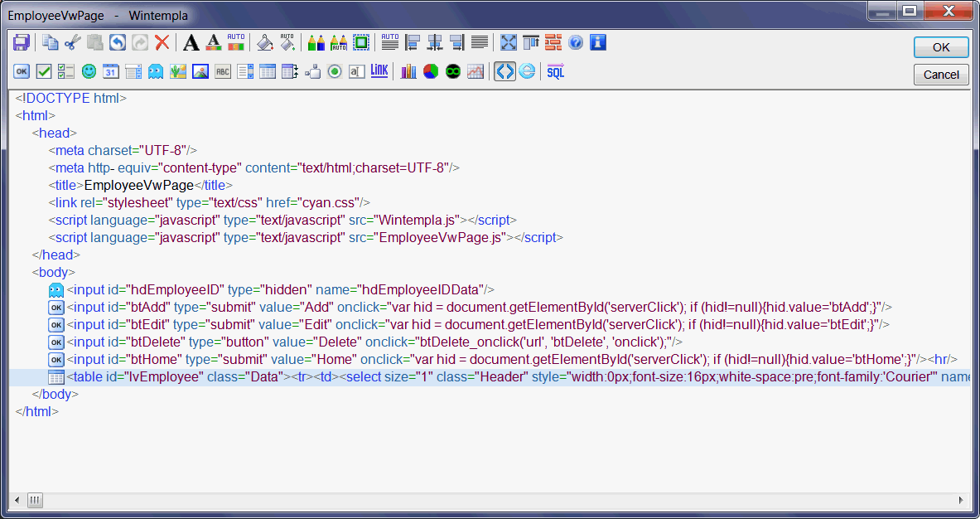
Task: Click the Undo arrow icon
Action: [118, 42]
